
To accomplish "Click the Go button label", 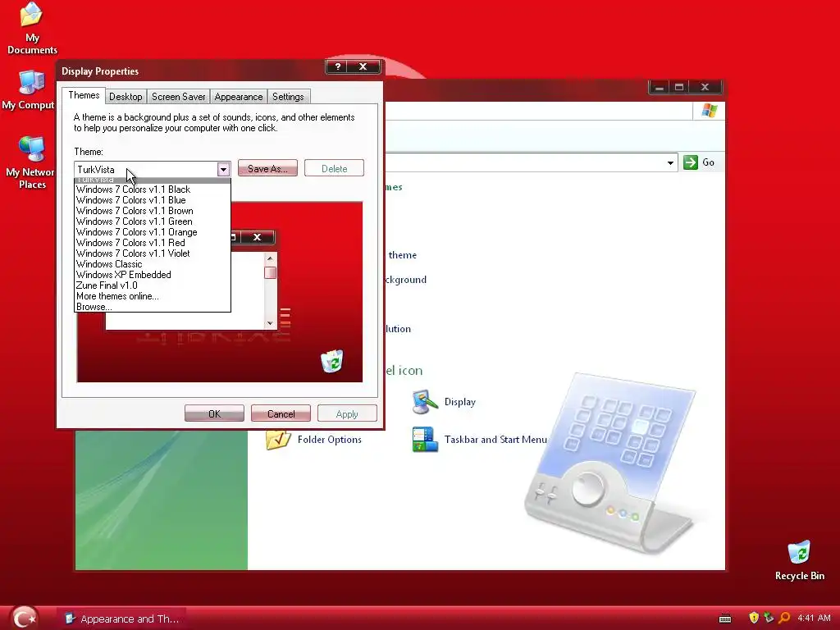I will tap(708, 162).
